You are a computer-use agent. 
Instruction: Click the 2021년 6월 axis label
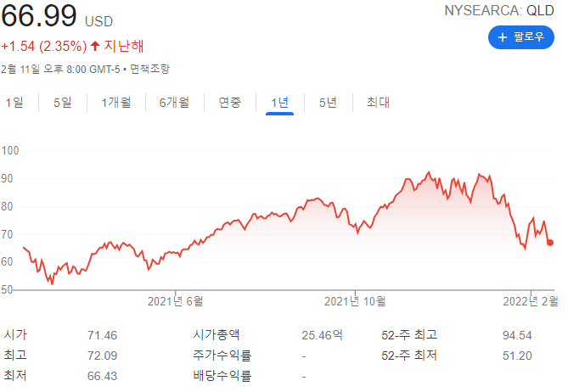pos(176,300)
